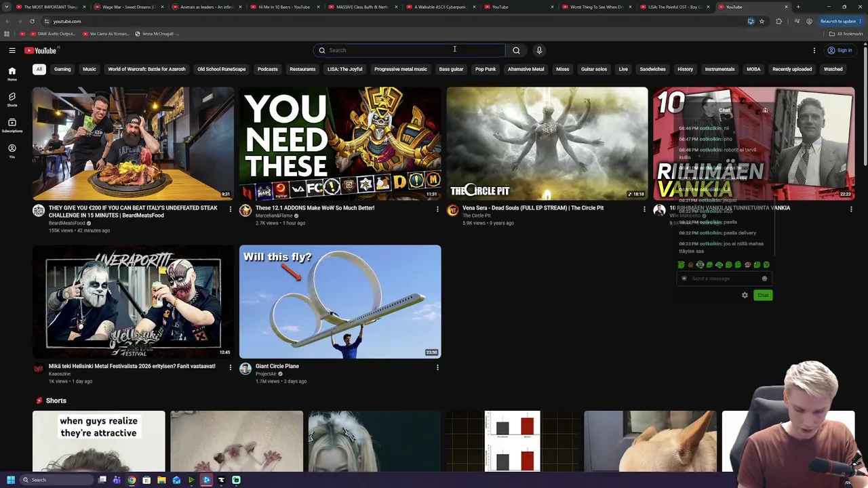Screen dimensions: 868x488
Task: Select the Old School RuneScape chip
Action: click(221, 69)
